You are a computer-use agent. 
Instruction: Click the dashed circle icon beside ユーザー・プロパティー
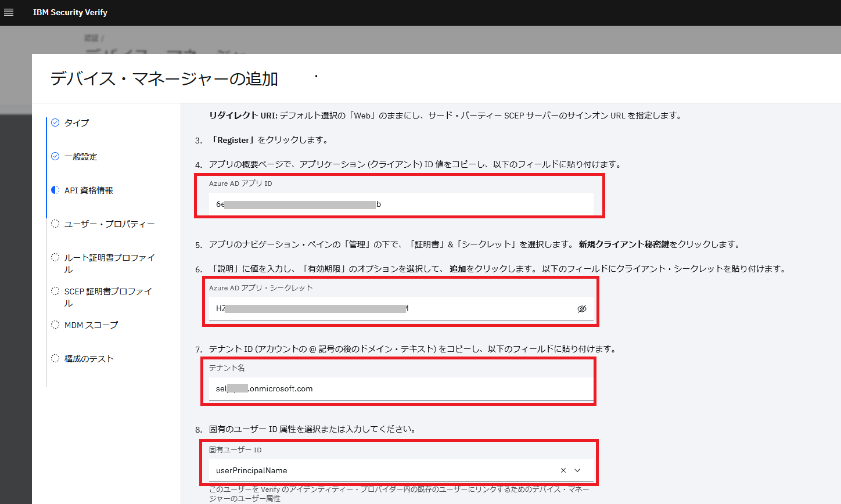(55, 224)
